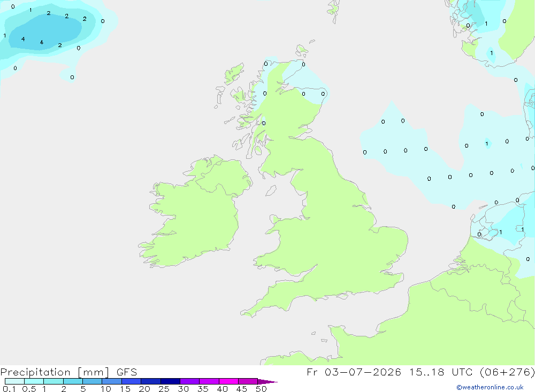Click the 1–2 mm legend color swatch
The width and height of the screenshot is (535, 392).
[53, 381]
